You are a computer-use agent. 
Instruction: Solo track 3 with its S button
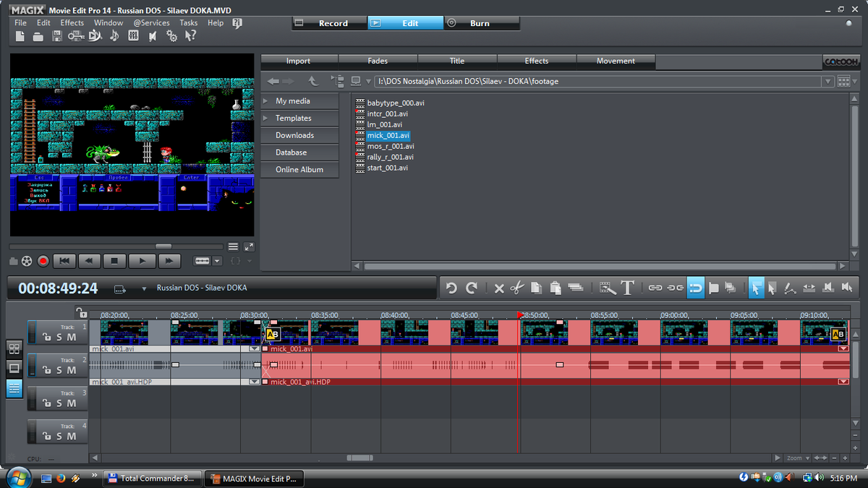[x=59, y=403]
